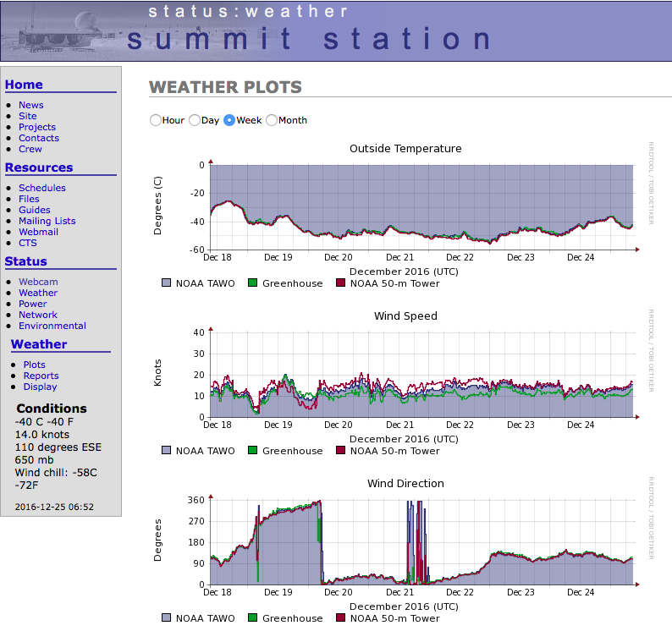Click the selected Week radio button
Screen dimensions: 672x631
(229, 120)
